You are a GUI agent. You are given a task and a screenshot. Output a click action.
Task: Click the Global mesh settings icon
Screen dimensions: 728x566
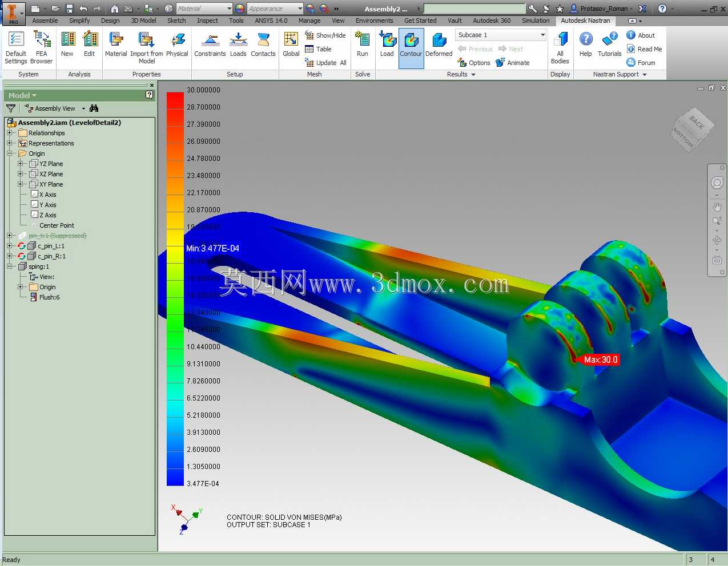click(291, 45)
